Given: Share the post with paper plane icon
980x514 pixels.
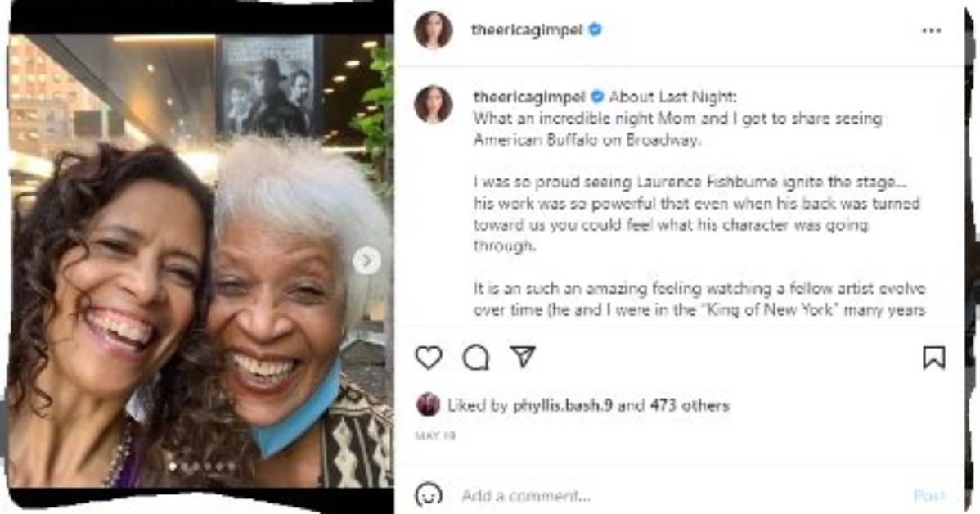Looking at the screenshot, I should [x=523, y=356].
